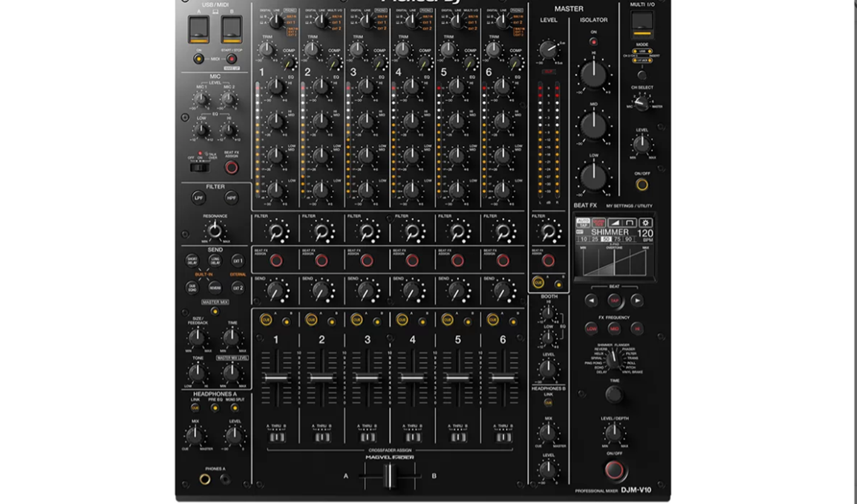Click the Multi I/O CH SELECT knob
This screenshot has height=504, width=857.
641,103
